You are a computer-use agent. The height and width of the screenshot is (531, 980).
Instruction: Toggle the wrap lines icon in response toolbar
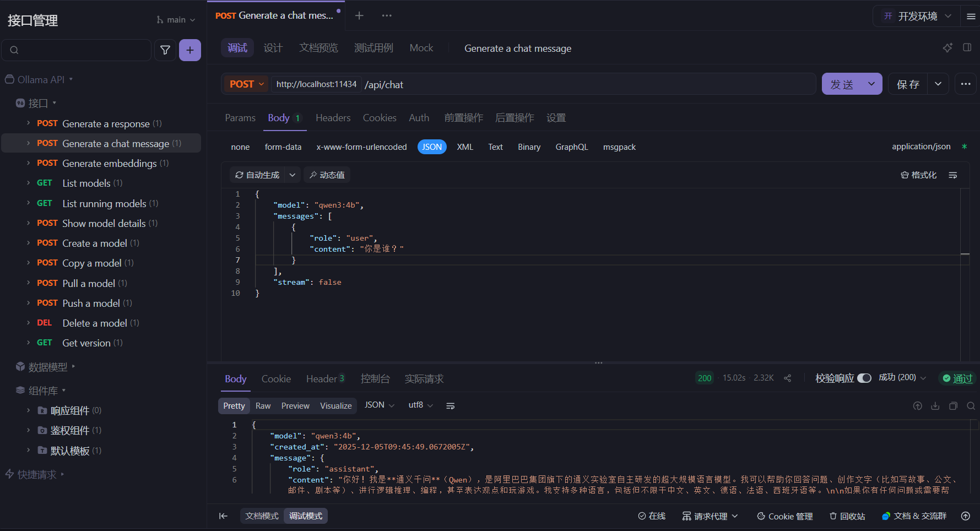[450, 406]
